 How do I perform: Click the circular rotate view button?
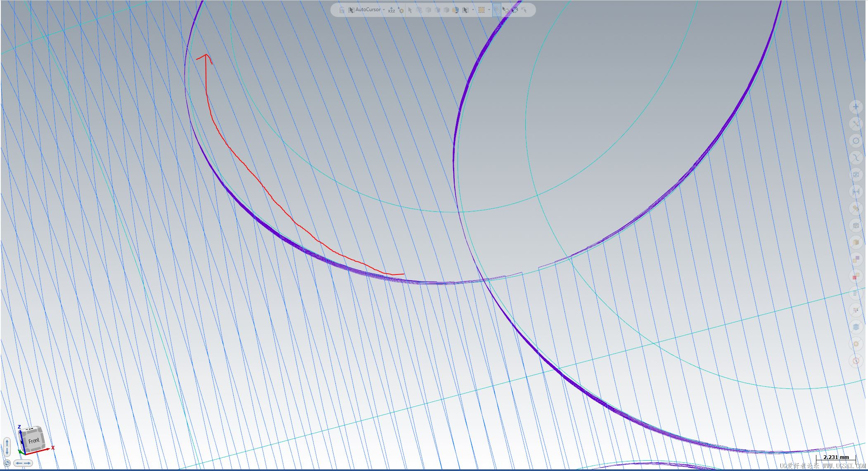tap(7, 463)
